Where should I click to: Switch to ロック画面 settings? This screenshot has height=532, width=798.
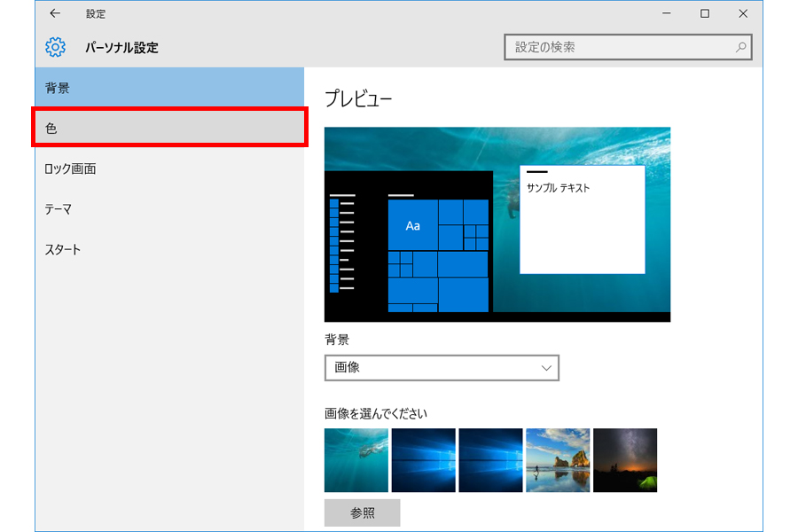pyautogui.click(x=168, y=168)
